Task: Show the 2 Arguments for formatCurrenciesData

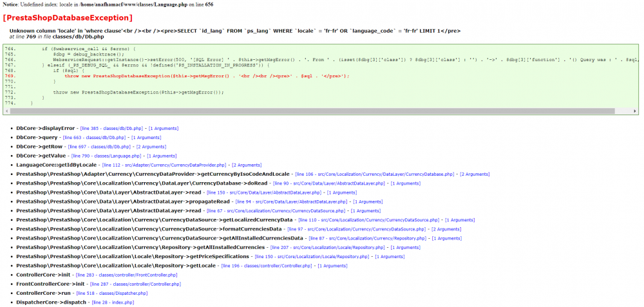Action: click(x=446, y=229)
